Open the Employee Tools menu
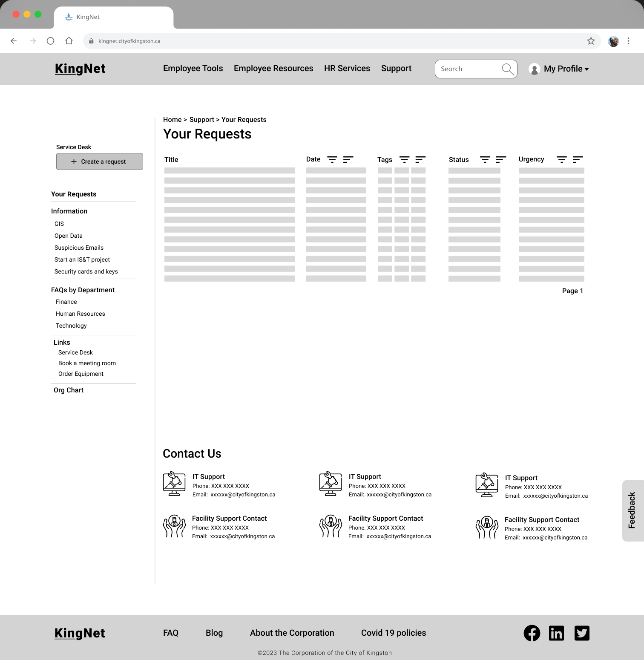This screenshot has height=660, width=644. point(193,69)
